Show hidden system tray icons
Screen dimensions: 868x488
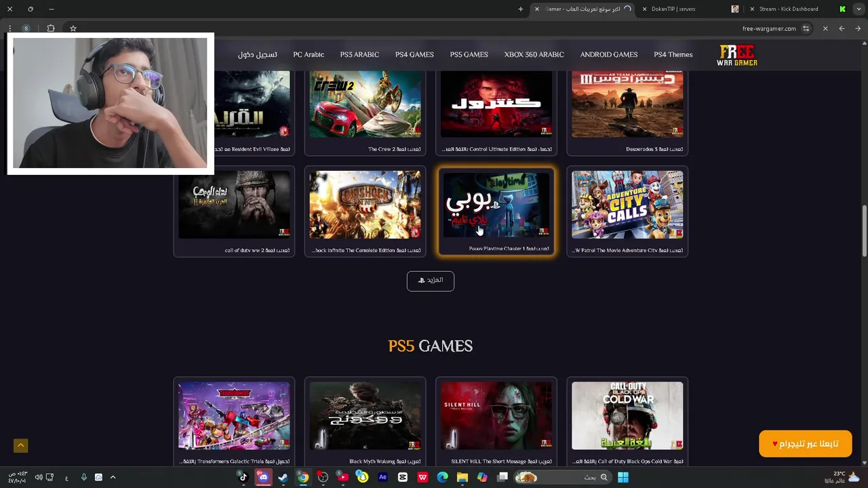[x=113, y=477]
